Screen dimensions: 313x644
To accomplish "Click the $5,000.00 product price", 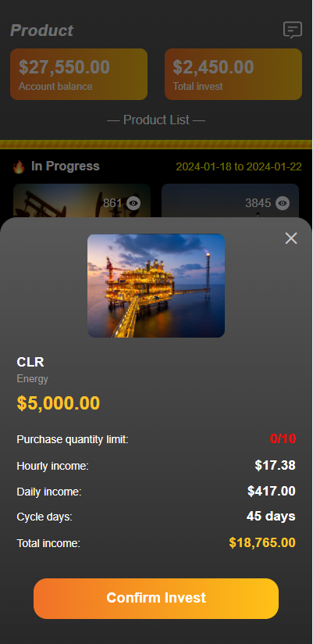I will 59,403.
